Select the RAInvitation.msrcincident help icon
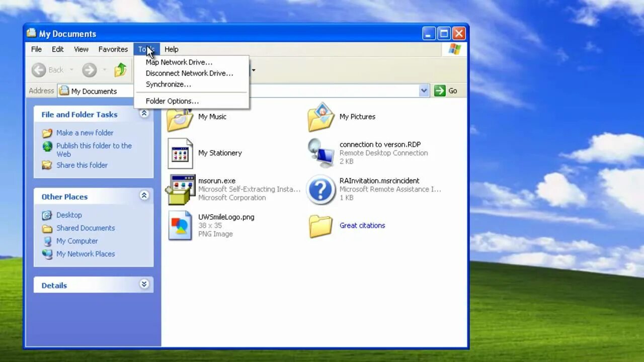Image resolution: width=644 pixels, height=362 pixels. point(321,190)
